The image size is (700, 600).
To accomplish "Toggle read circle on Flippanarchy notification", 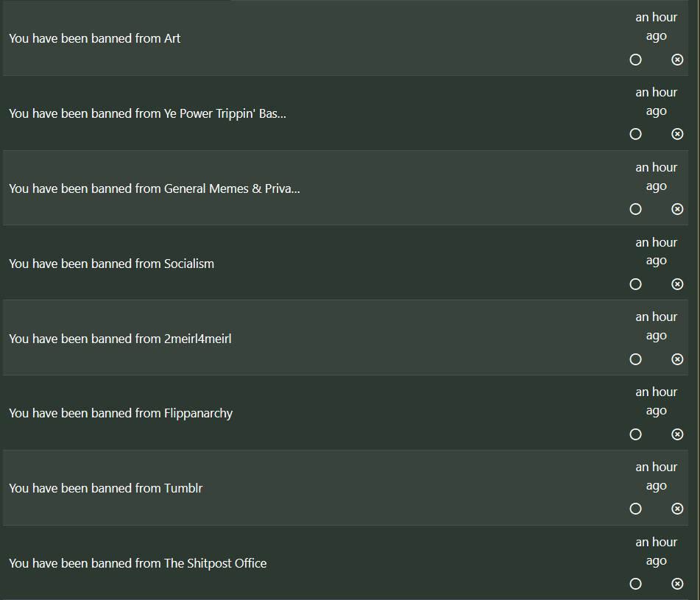I will pos(636,434).
